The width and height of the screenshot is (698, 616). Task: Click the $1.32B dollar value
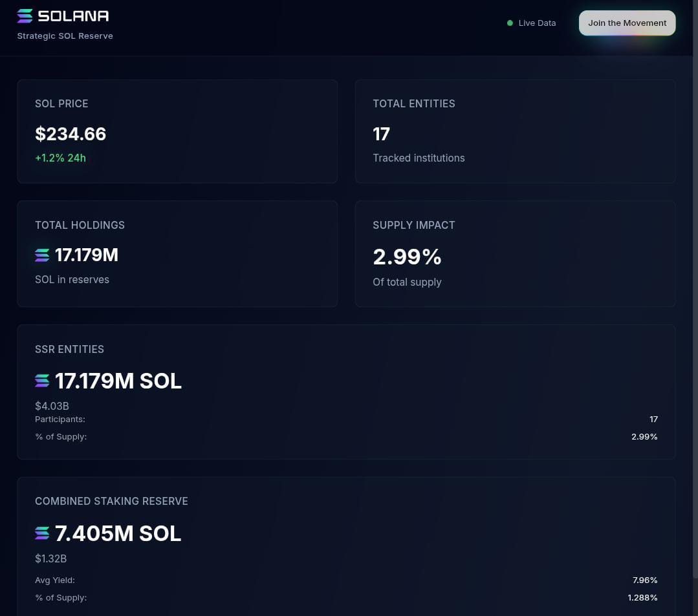[x=50, y=558]
